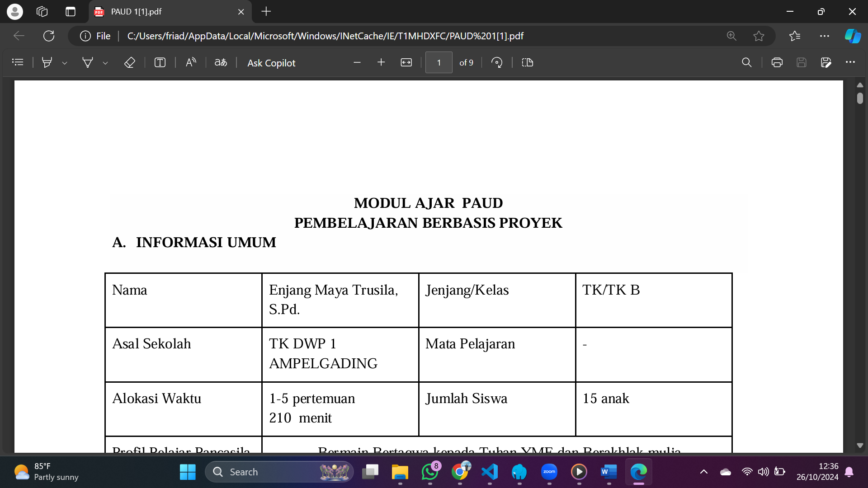
Task: Open Workspaces panel
Action: (x=42, y=12)
